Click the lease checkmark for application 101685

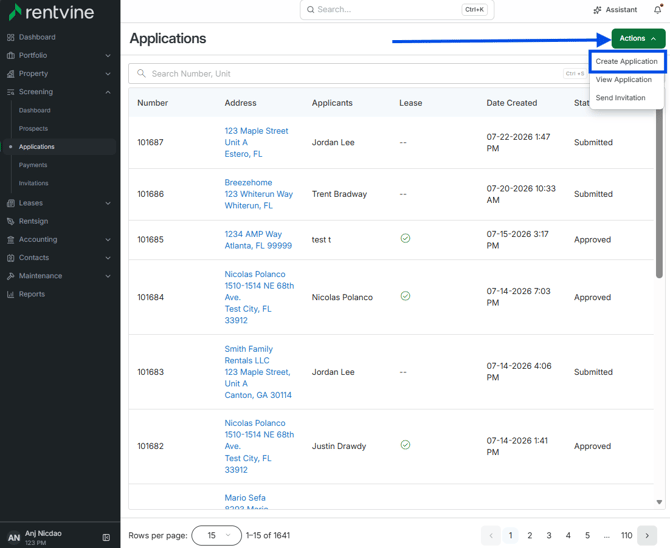click(x=405, y=238)
